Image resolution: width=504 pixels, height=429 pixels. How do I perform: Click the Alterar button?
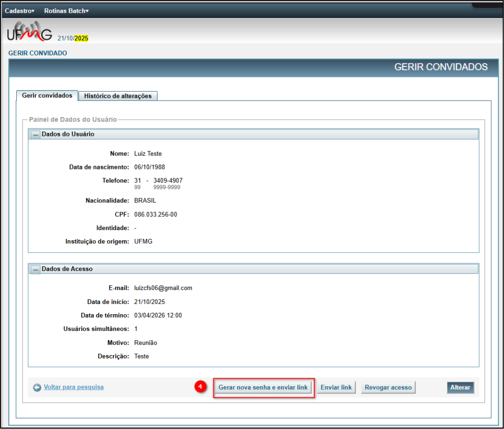click(460, 388)
